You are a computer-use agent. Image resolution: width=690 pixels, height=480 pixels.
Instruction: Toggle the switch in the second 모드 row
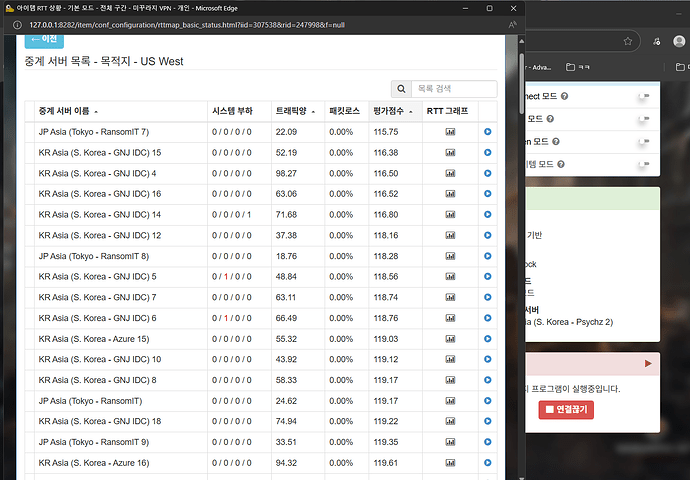(642, 119)
